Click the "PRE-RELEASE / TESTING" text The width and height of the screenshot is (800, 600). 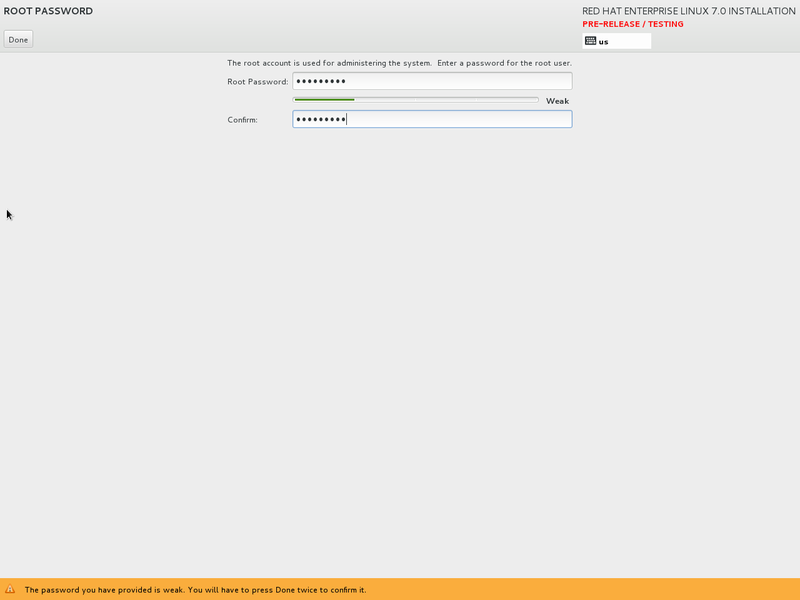coord(633,24)
